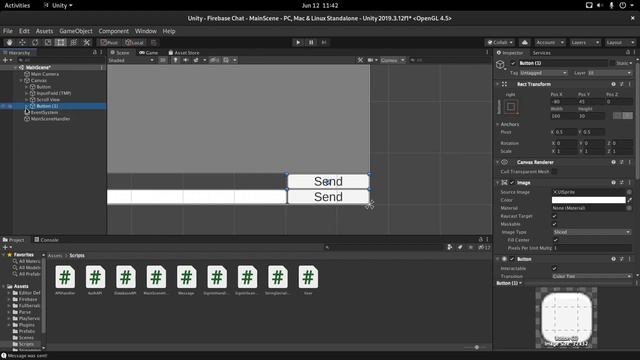640x360 pixels.
Task: Open the Layer dropdown in Inspector
Action: click(x=609, y=73)
